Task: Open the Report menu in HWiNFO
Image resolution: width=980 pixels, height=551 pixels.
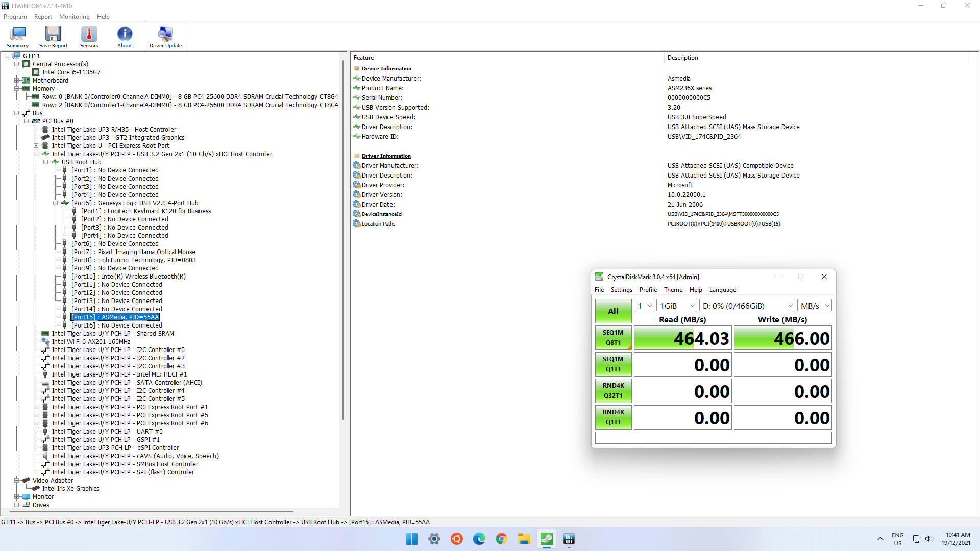Action: [43, 17]
